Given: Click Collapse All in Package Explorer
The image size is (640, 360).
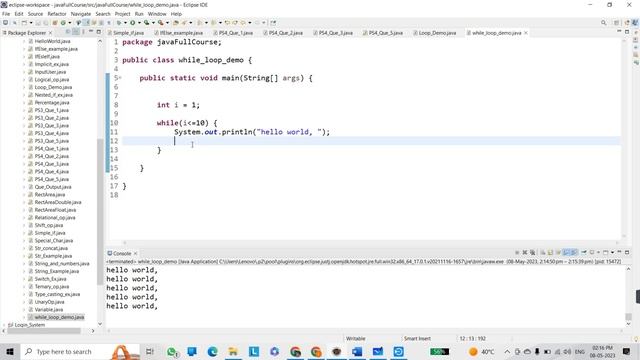Looking at the screenshot, I should pos(68,32).
